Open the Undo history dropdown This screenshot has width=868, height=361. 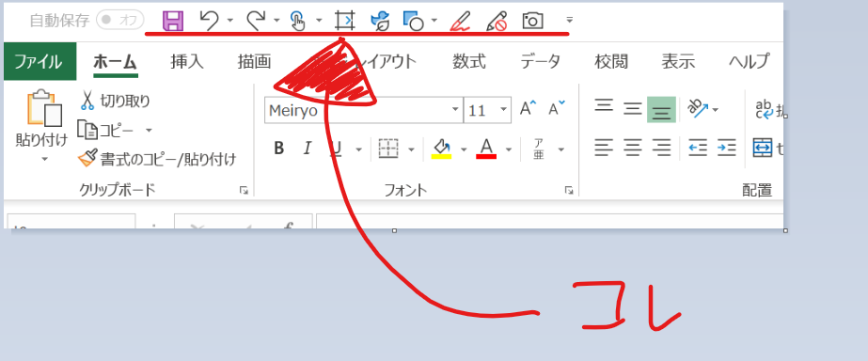click(229, 21)
